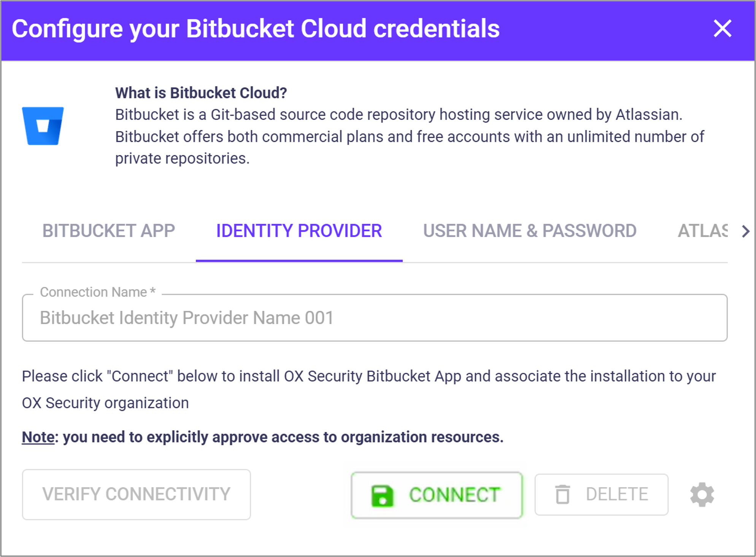Select the Identity Provider tab
Screen dimensions: 756x557
(x=299, y=231)
